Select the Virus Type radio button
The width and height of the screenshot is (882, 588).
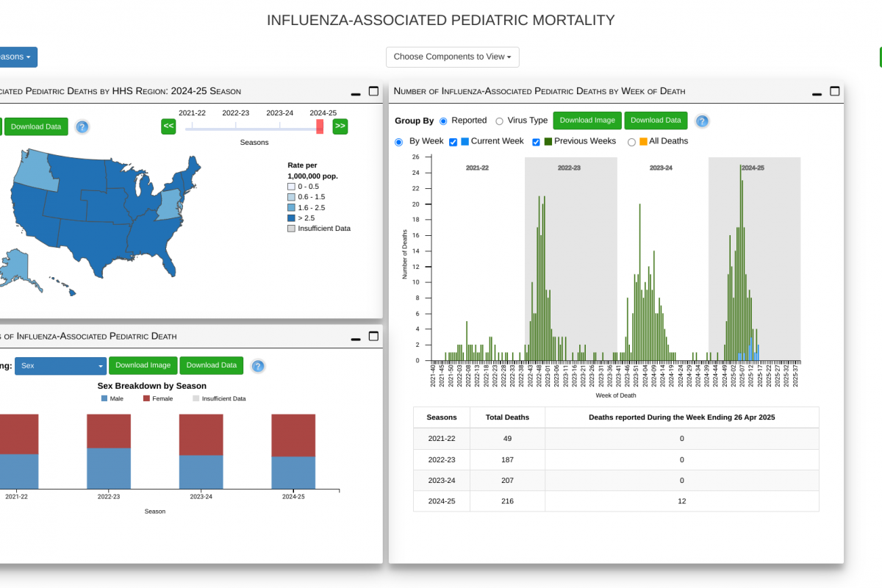point(500,121)
